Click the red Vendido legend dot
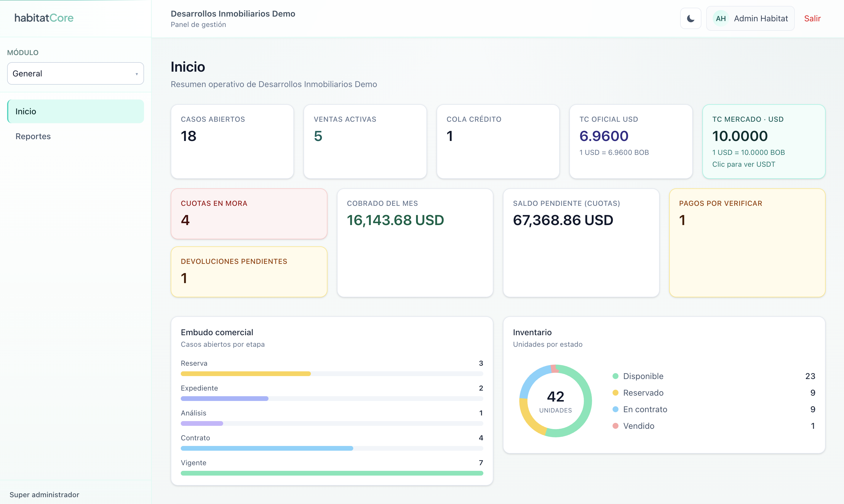The height and width of the screenshot is (504, 844). (x=615, y=426)
